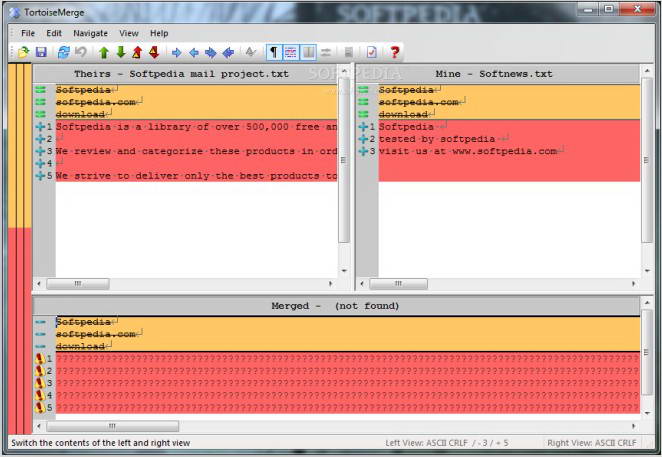
Task: Reload the files with the blue refresh icon
Action: (x=64, y=52)
